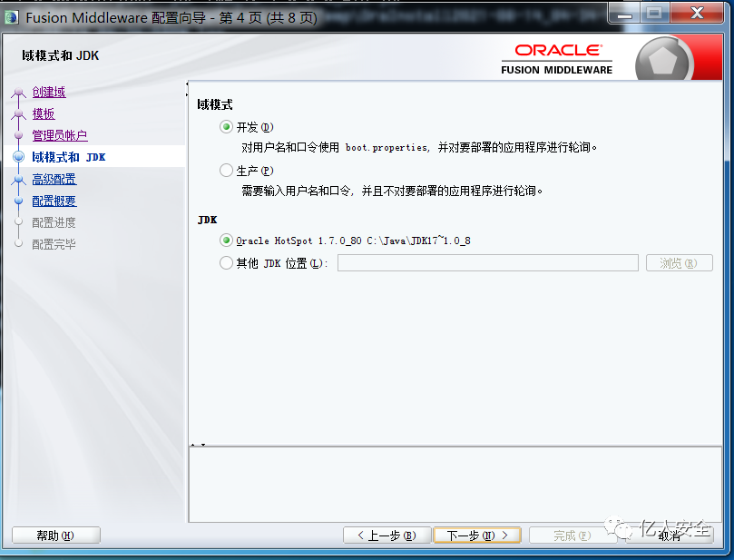Click the boot.properties description text under 开发
The height and width of the screenshot is (560, 734).
click(419, 148)
